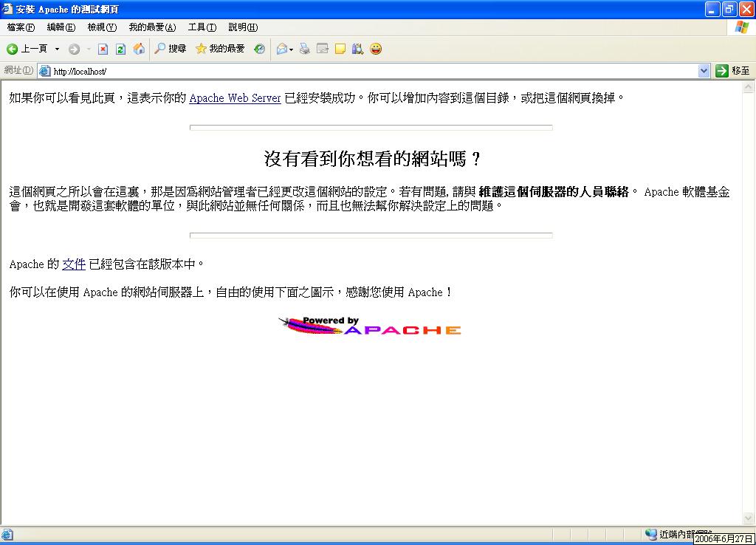The image size is (756, 545).
Task: Click the Powered by Apache logo
Action: [x=370, y=326]
